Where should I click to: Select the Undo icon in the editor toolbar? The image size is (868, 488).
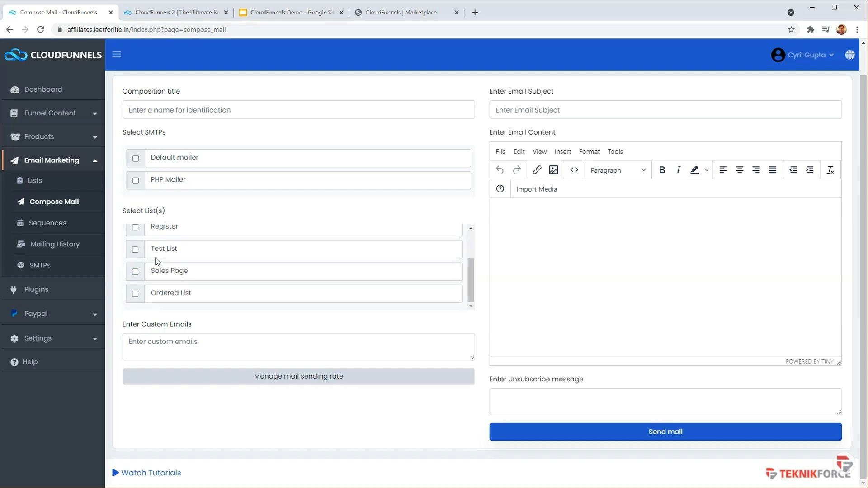500,170
